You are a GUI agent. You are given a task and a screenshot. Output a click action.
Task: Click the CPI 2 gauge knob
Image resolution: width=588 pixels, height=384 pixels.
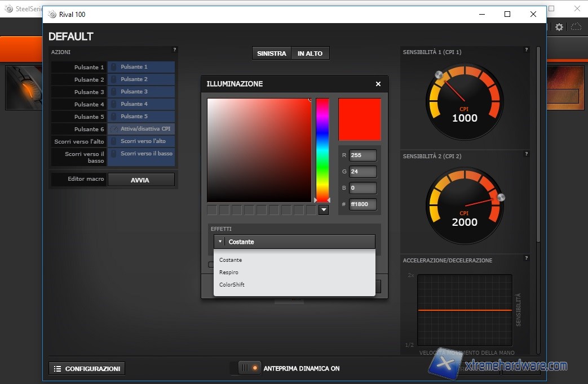(x=501, y=197)
